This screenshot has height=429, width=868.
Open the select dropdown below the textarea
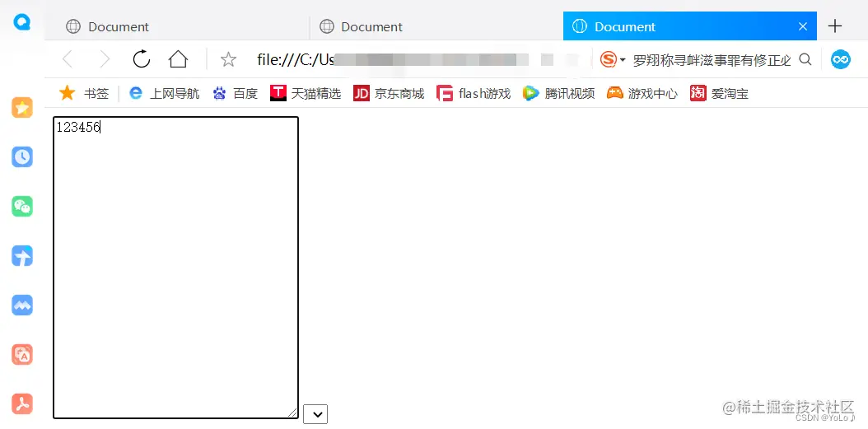tap(315, 414)
